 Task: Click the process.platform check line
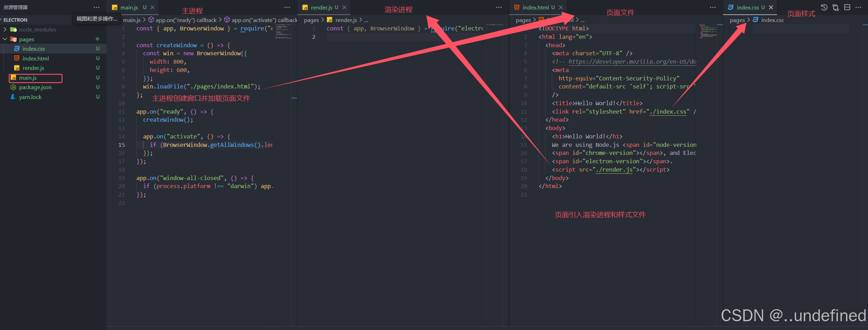208,186
